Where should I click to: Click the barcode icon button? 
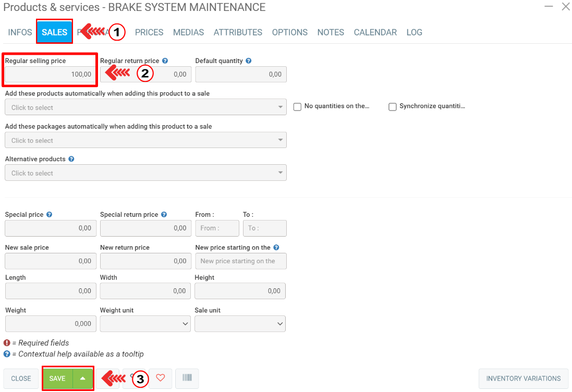[x=187, y=378]
